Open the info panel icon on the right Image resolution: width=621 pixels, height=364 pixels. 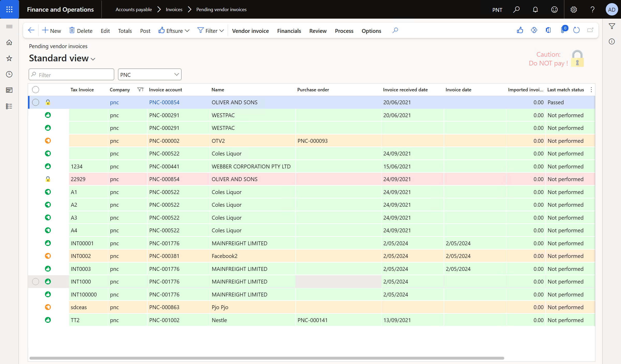point(612,41)
